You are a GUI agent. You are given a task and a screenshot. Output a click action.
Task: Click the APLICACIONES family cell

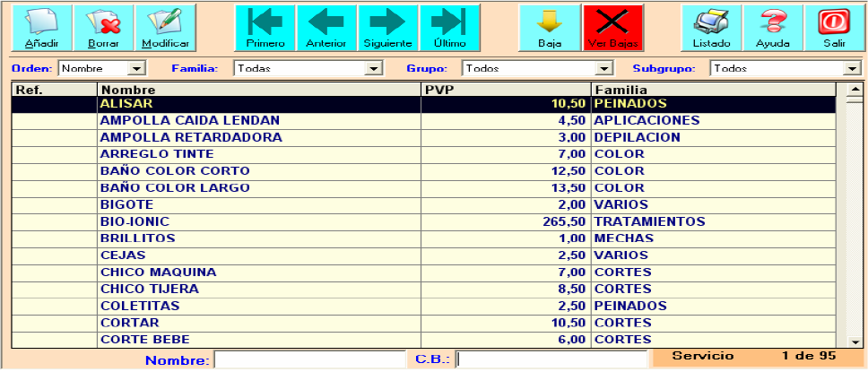[714, 121]
